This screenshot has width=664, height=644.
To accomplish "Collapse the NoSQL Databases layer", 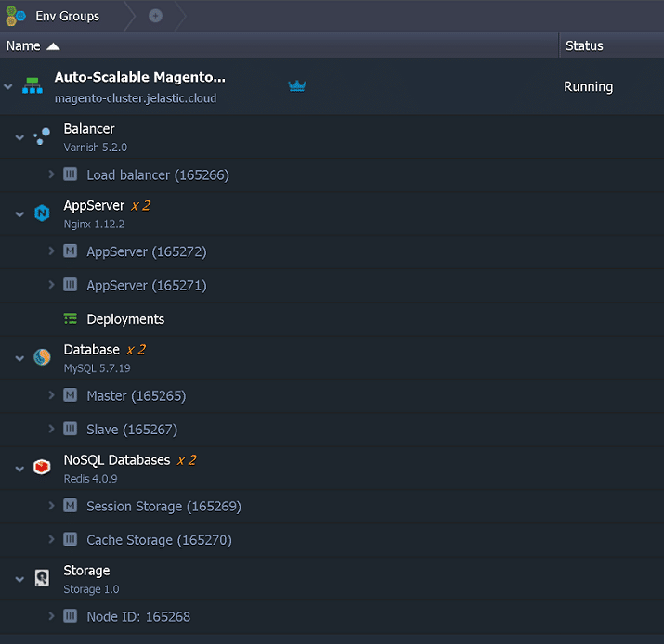I will tap(20, 469).
